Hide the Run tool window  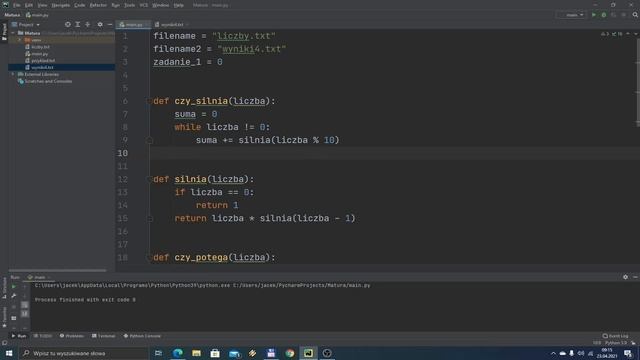(635, 277)
